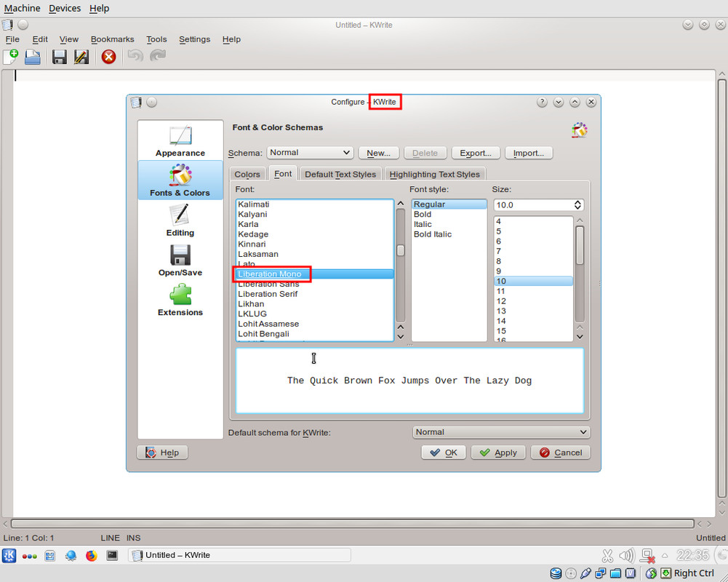
Task: Click the font size 10.0 input field
Action: pos(533,205)
